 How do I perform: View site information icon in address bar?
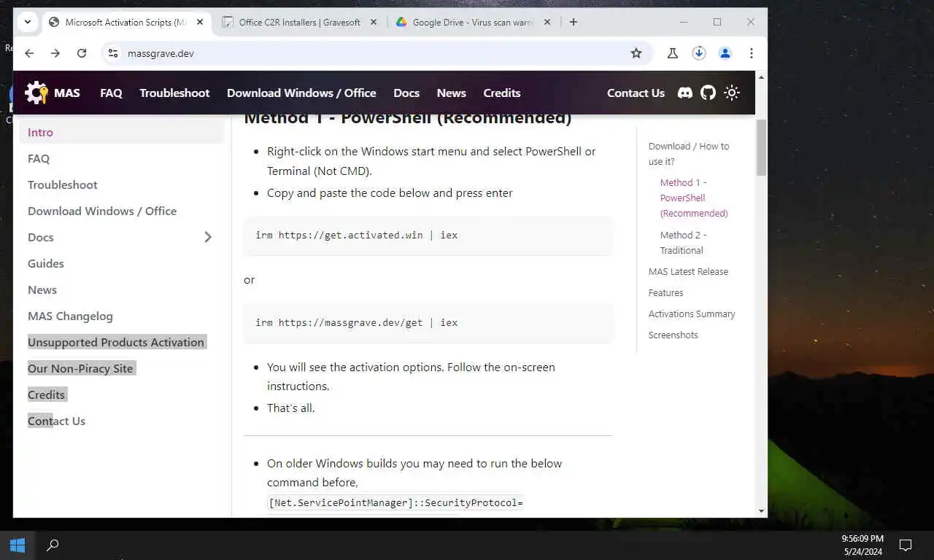point(112,53)
